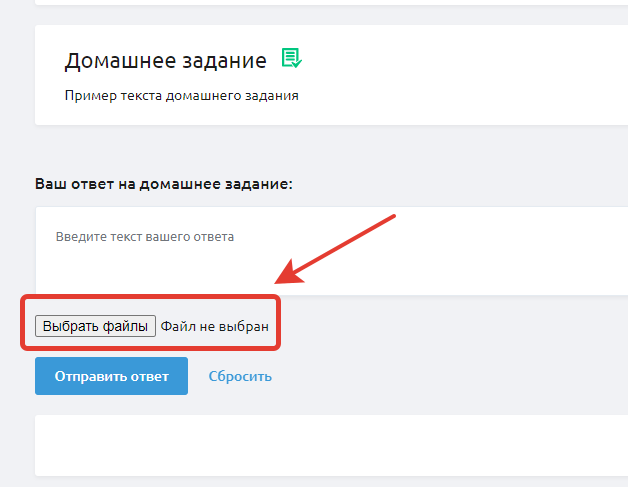
Task: Click the "Домашнее задание" heading
Action: pyautogui.click(x=166, y=61)
